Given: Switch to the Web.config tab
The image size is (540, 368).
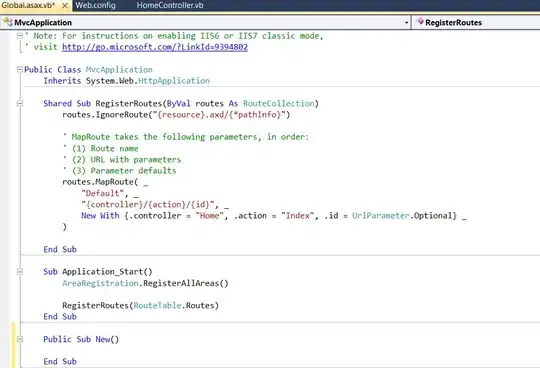Looking at the screenshot, I should 95,6.
